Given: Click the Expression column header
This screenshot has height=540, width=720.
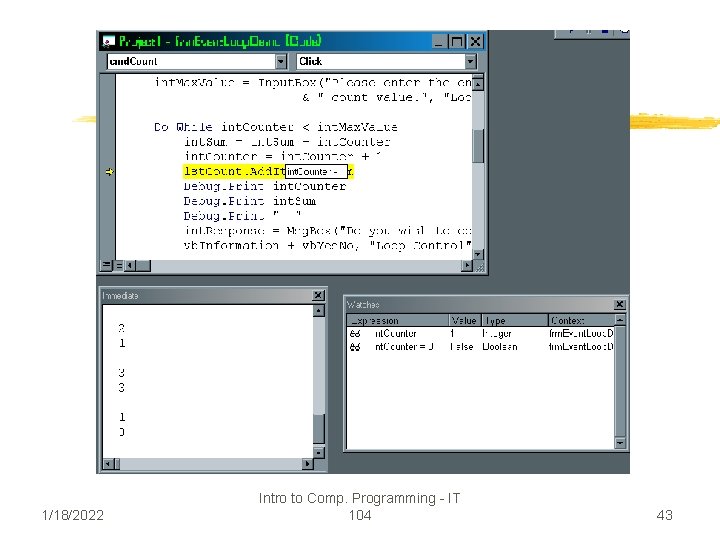Looking at the screenshot, I should click(x=398, y=320).
